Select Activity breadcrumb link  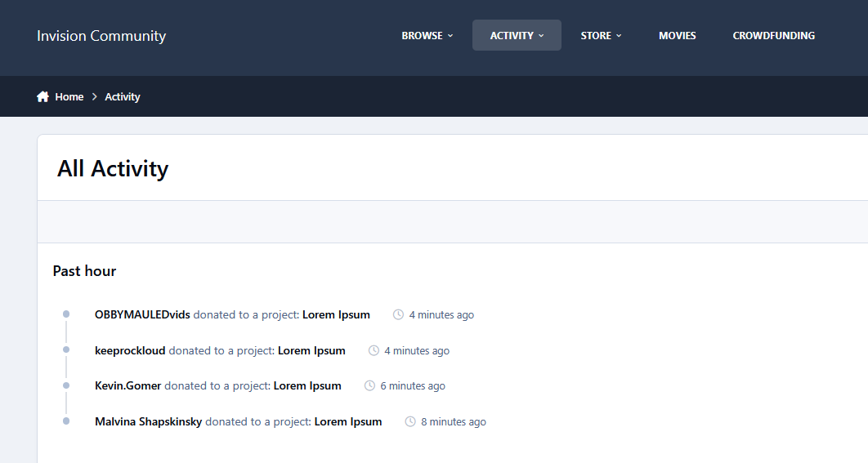[x=123, y=97]
